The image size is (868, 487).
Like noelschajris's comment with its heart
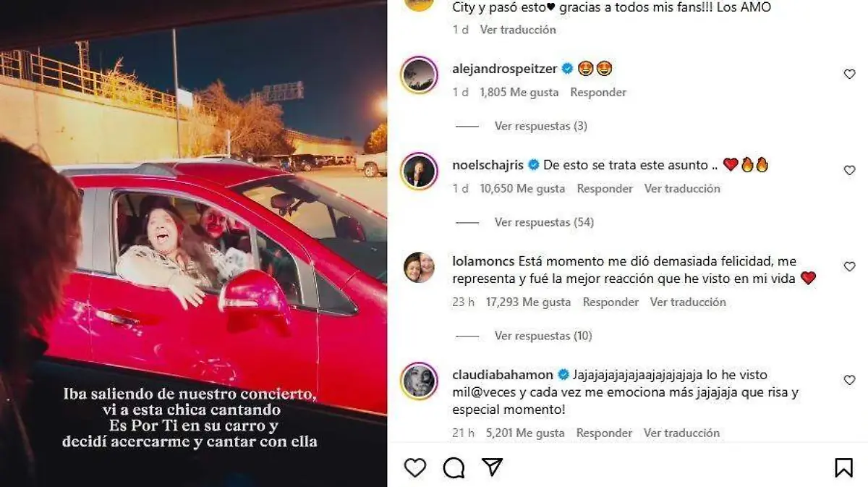[x=849, y=170]
